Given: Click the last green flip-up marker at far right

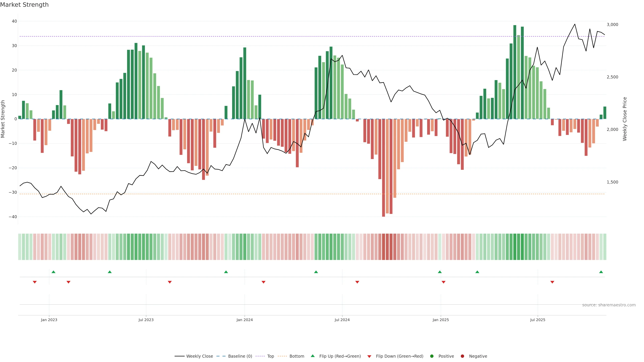Looking at the screenshot, I should 601,272.
